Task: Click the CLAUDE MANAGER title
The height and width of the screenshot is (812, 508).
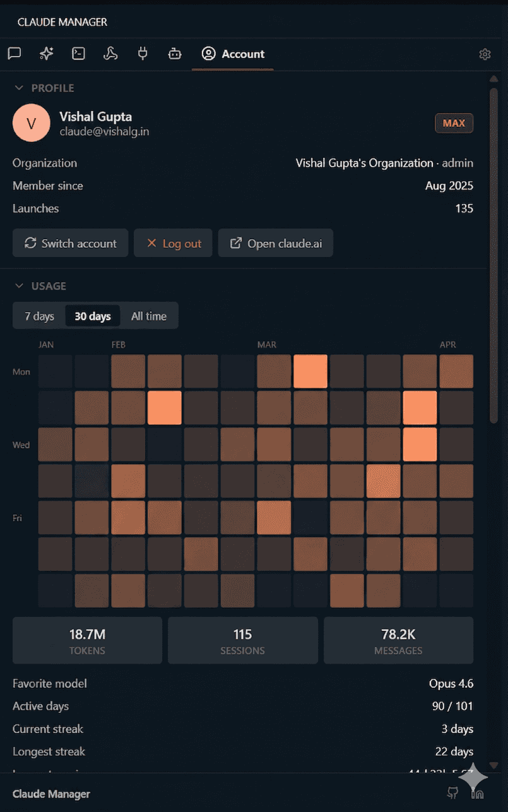Action: tap(62, 21)
